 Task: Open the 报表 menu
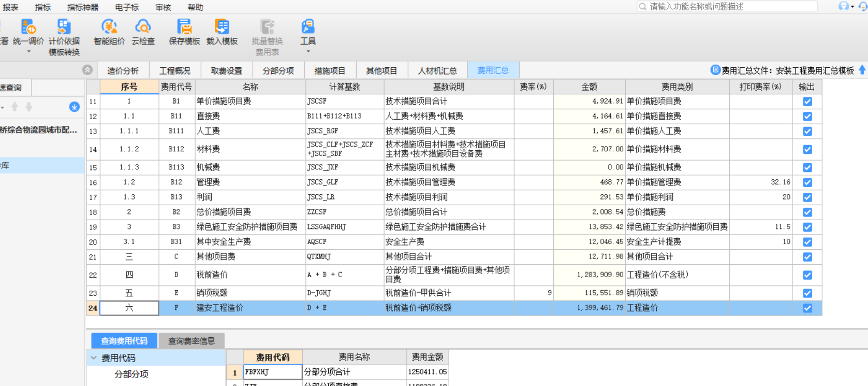(10, 7)
